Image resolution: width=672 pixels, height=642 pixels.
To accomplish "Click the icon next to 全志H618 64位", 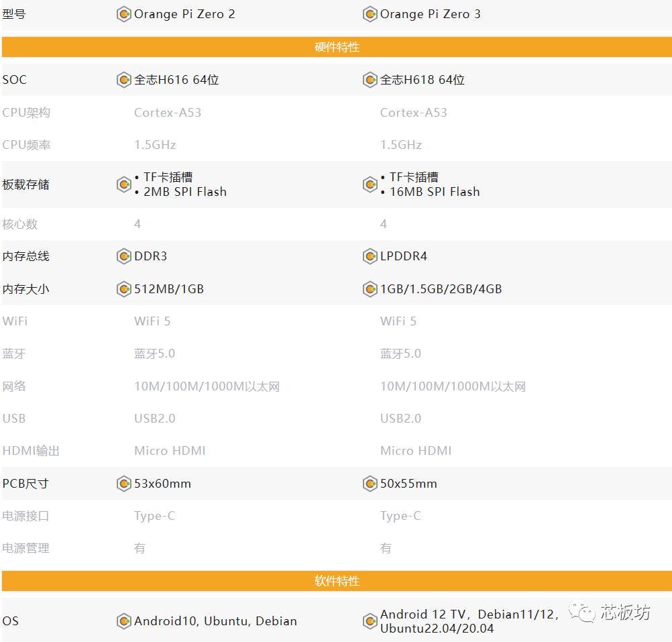I will (370, 80).
